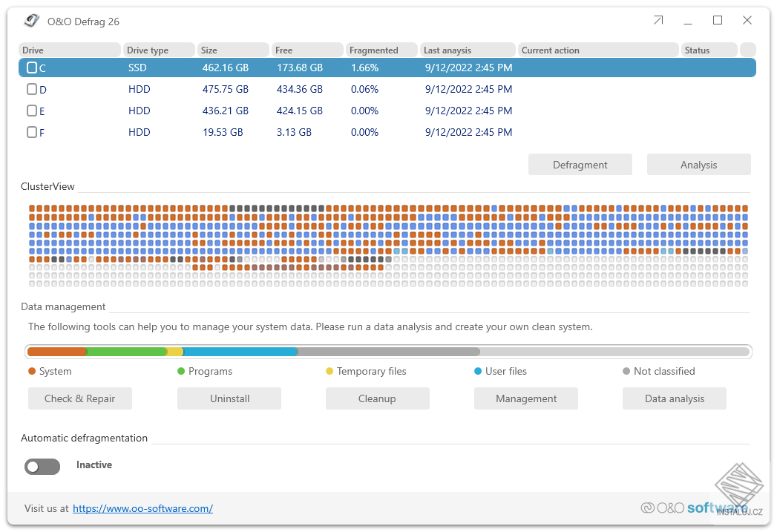Click the green Programs segment of usage bar
777x532 pixels.
tap(127, 352)
